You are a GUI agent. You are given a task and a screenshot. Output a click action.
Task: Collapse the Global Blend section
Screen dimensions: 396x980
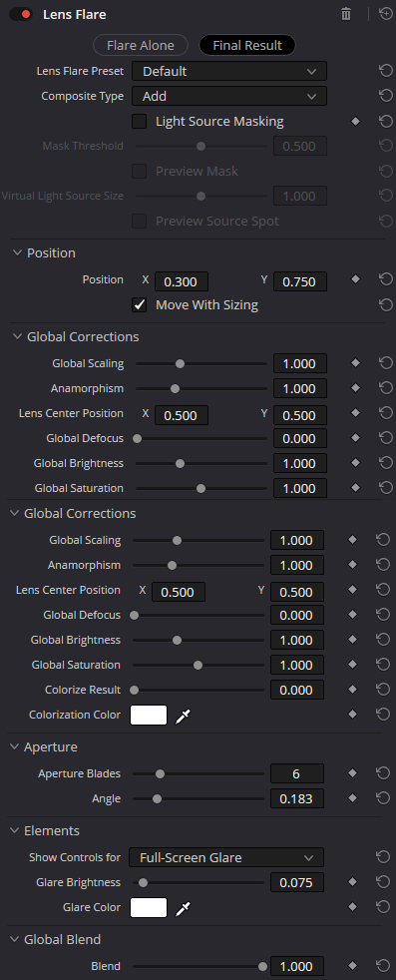(14, 939)
